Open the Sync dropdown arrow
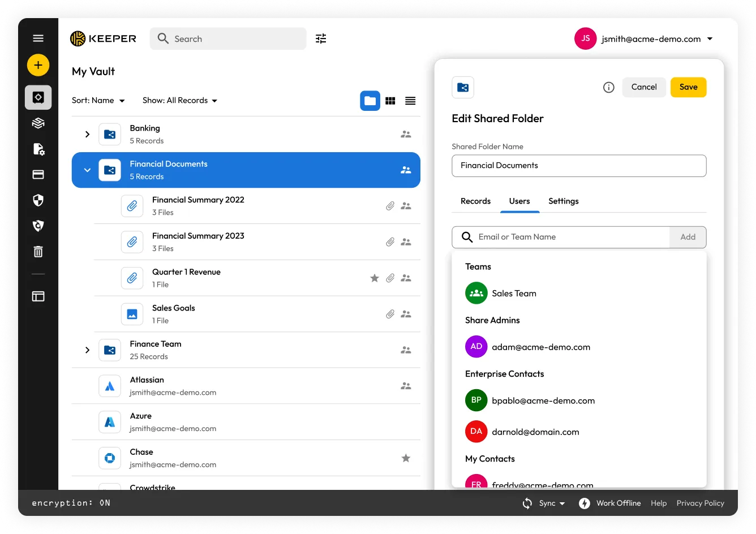Image resolution: width=756 pixels, height=534 pixels. pyautogui.click(x=562, y=503)
